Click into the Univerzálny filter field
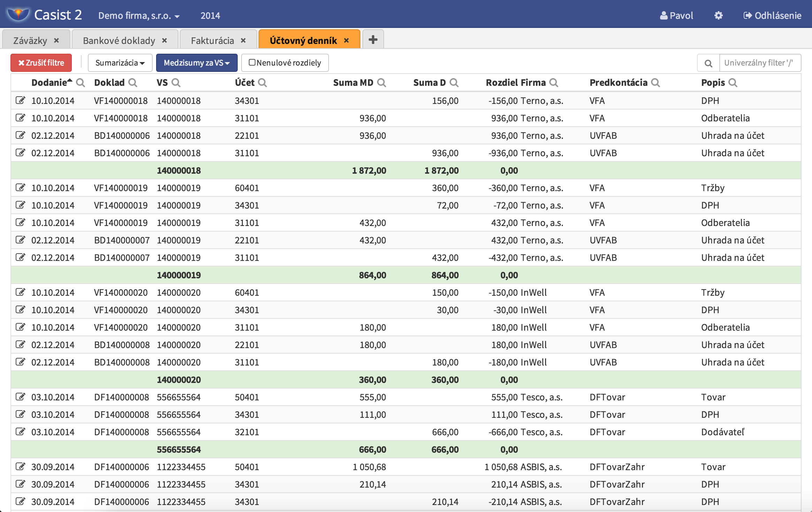 (x=759, y=63)
